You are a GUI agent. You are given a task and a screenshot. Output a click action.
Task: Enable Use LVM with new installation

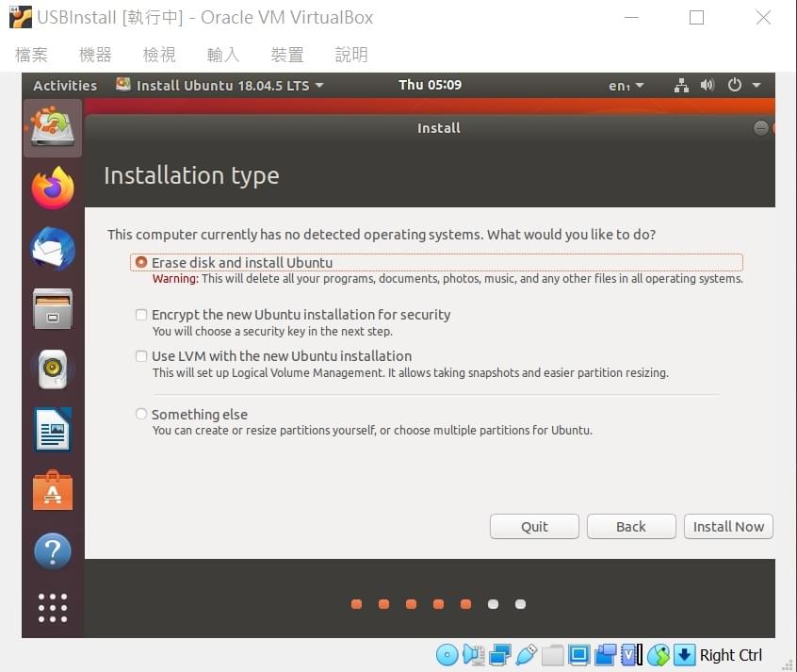141,356
